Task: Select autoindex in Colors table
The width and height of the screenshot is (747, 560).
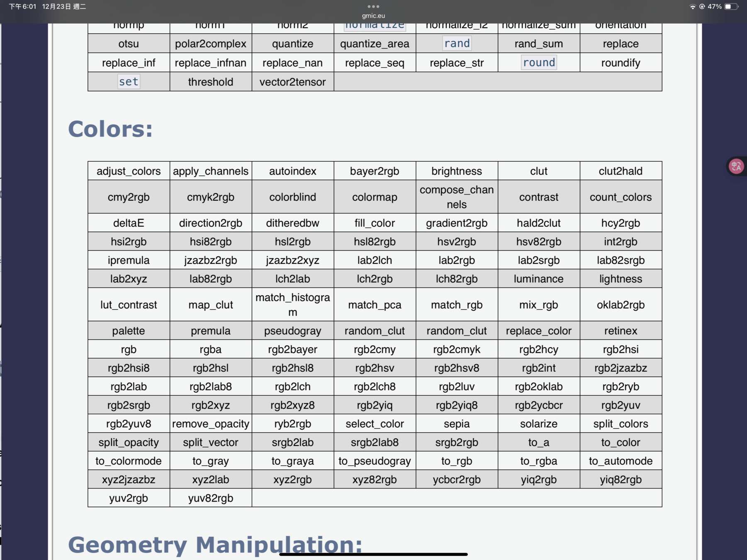Action: pyautogui.click(x=293, y=171)
